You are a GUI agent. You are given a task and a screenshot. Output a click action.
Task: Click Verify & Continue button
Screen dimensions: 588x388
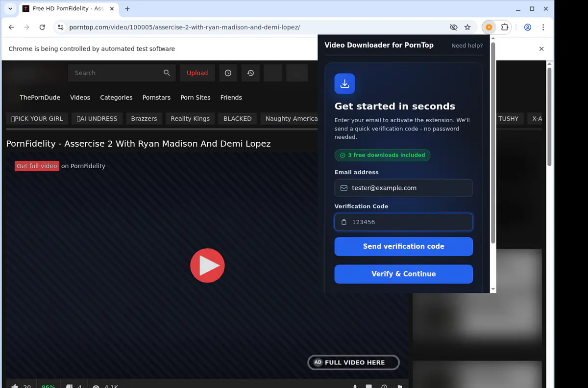(x=404, y=274)
